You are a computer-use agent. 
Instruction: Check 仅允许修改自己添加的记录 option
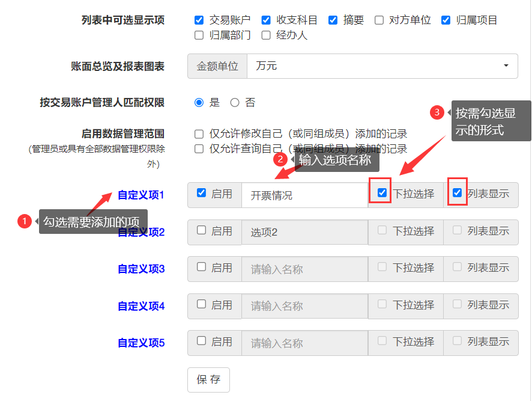coord(199,134)
